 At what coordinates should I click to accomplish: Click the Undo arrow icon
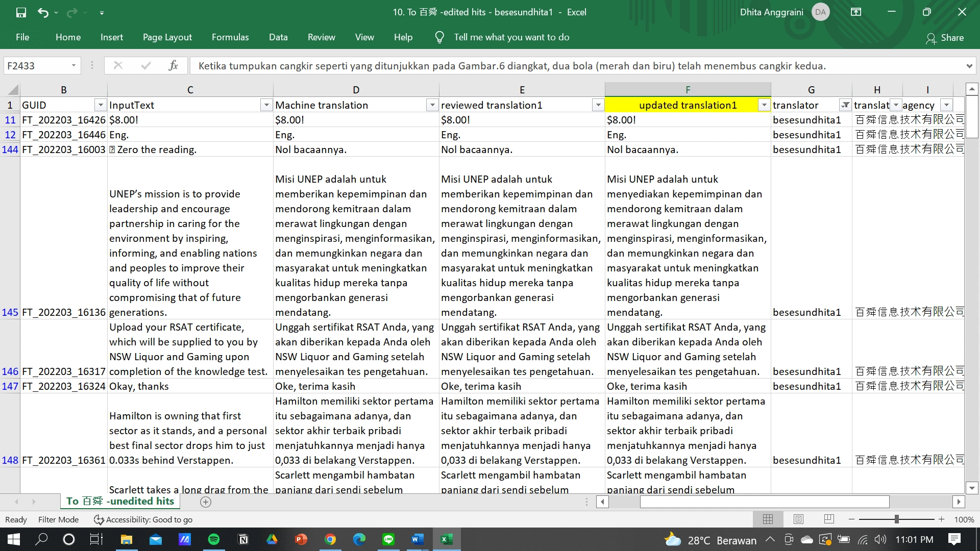tap(43, 12)
